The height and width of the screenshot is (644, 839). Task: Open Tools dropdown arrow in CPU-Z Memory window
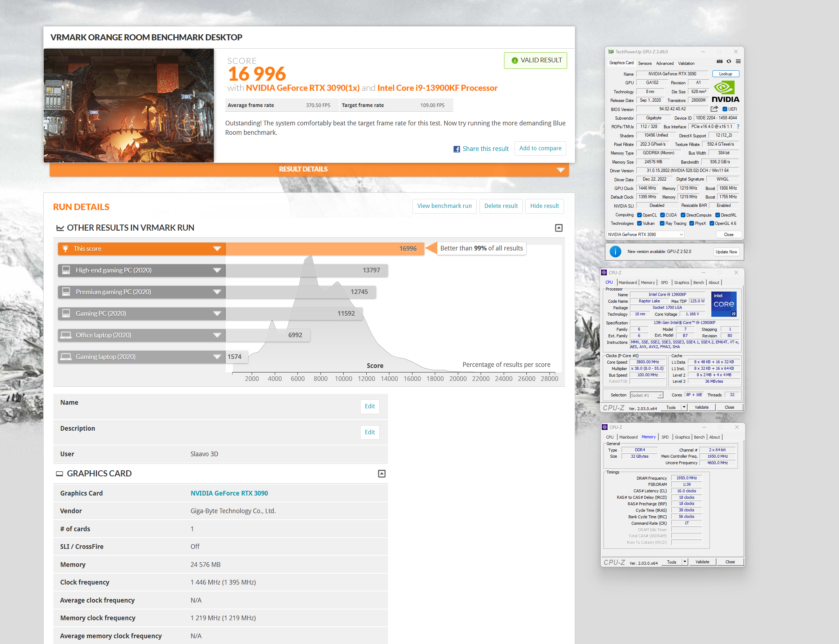pos(685,561)
